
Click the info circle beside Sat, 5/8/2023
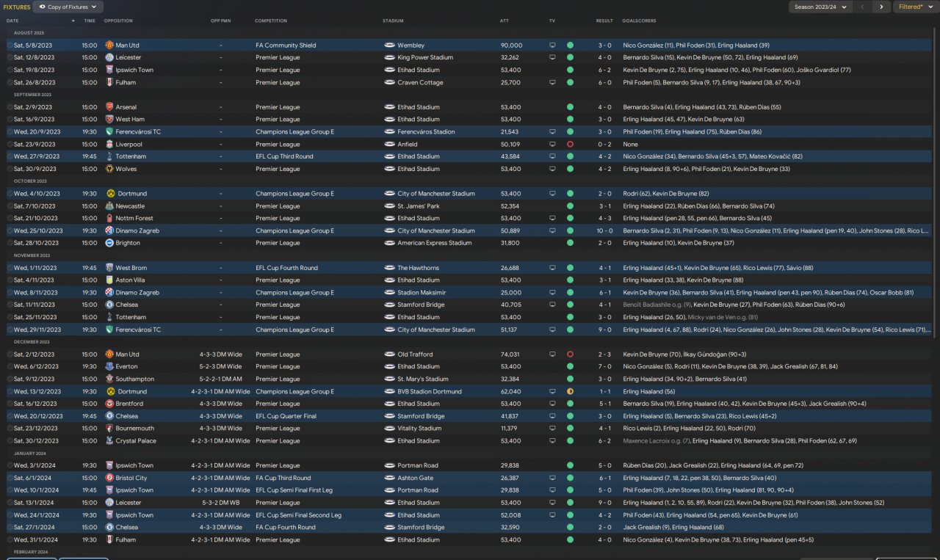pos(10,46)
